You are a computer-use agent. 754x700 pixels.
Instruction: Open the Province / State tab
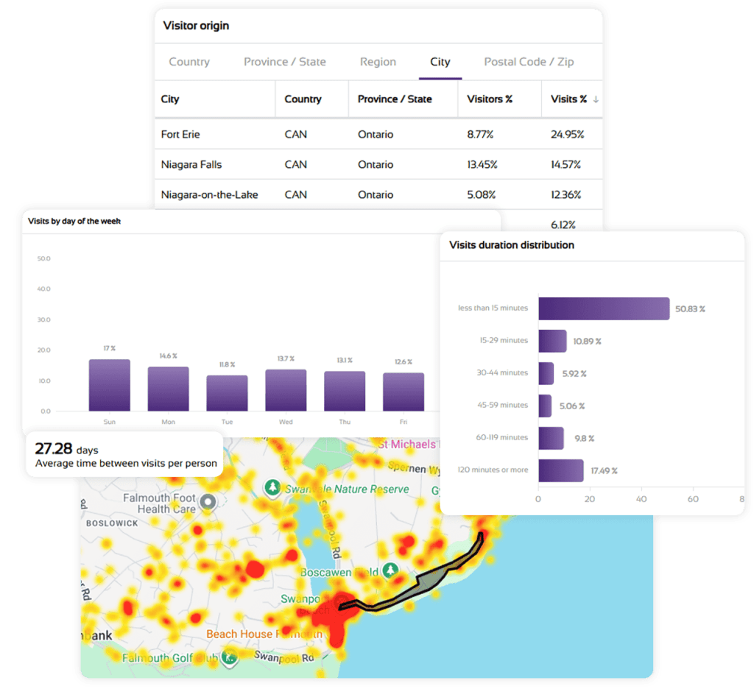tap(284, 62)
